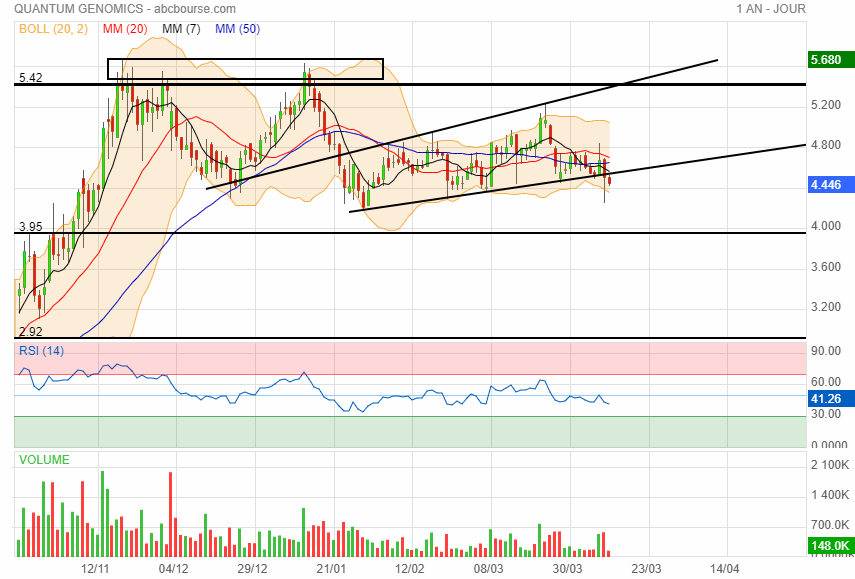Viewport: 855px width, 579px height.
Task: Click the 3.200 price axis label
Action: (x=826, y=307)
